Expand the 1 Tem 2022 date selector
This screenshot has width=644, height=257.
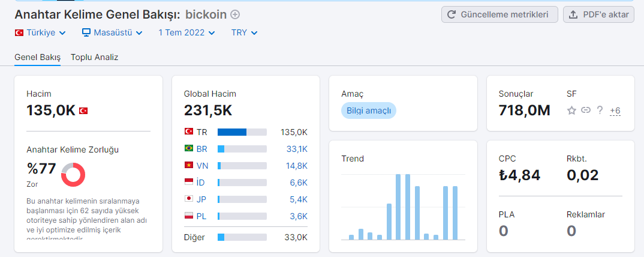tap(187, 32)
